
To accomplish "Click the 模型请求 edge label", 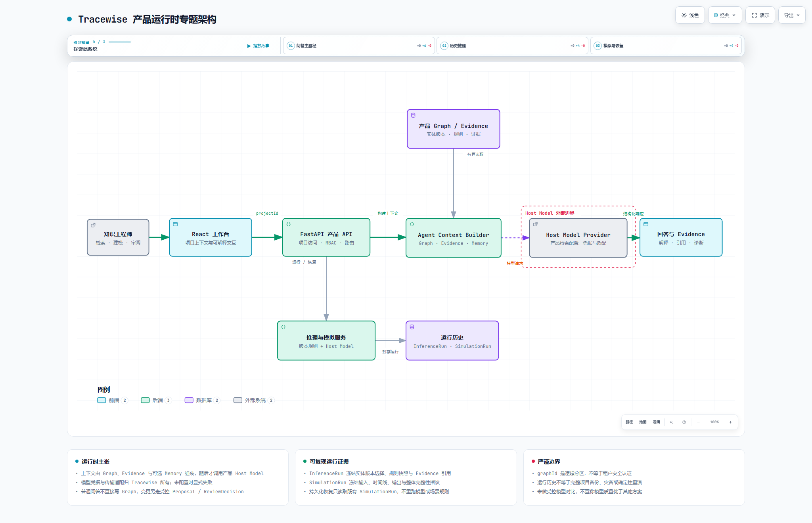I will click(x=515, y=263).
